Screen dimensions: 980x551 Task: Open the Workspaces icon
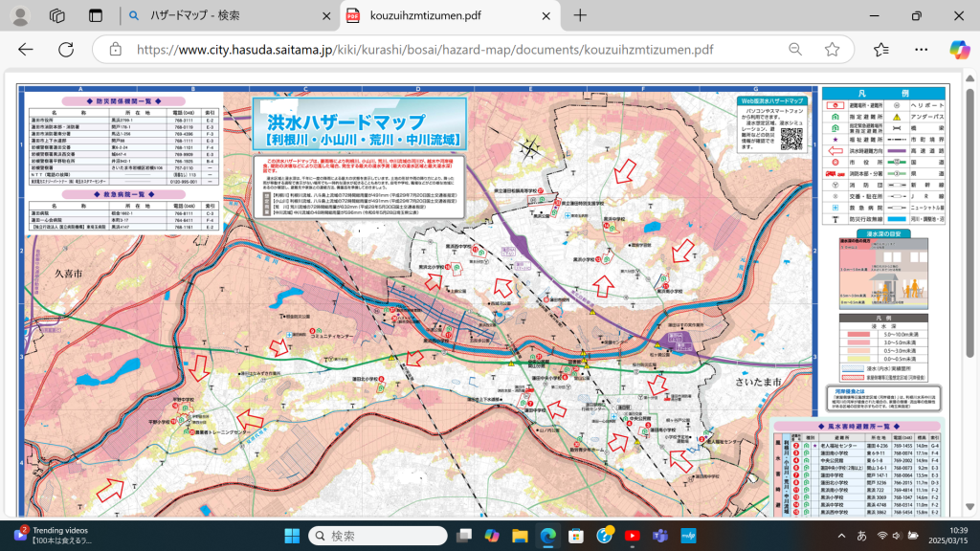(x=57, y=16)
